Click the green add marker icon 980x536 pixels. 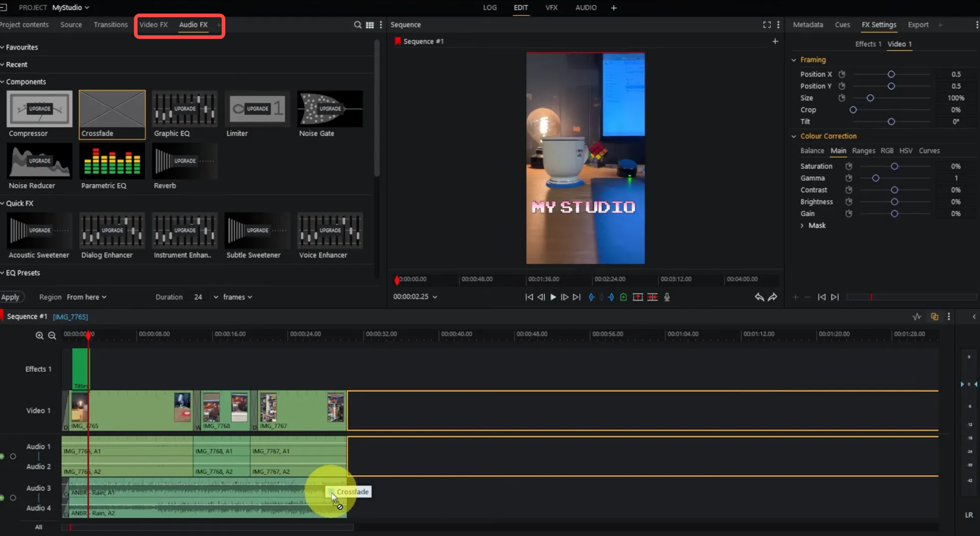623,297
